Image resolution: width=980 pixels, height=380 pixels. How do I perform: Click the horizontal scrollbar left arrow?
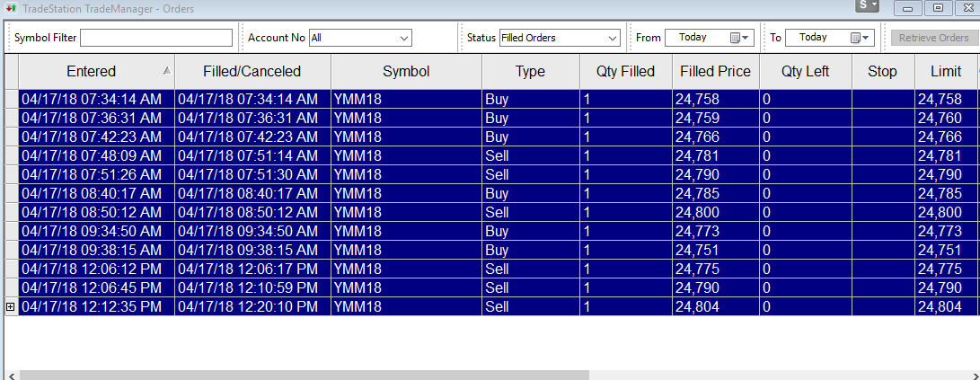click(x=11, y=375)
